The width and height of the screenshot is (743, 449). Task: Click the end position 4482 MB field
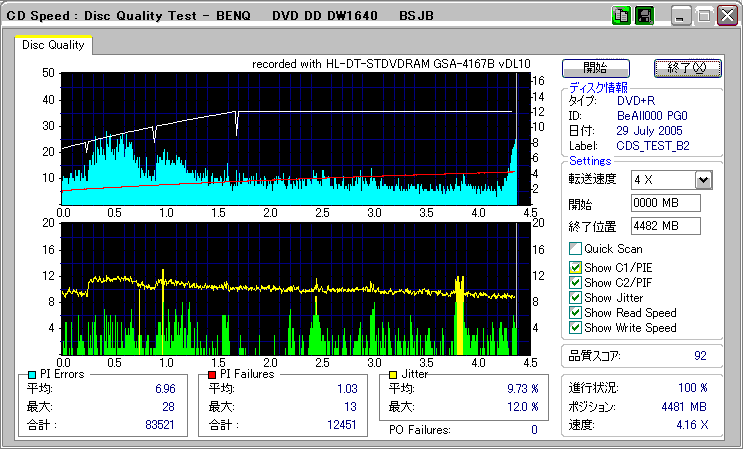click(665, 226)
